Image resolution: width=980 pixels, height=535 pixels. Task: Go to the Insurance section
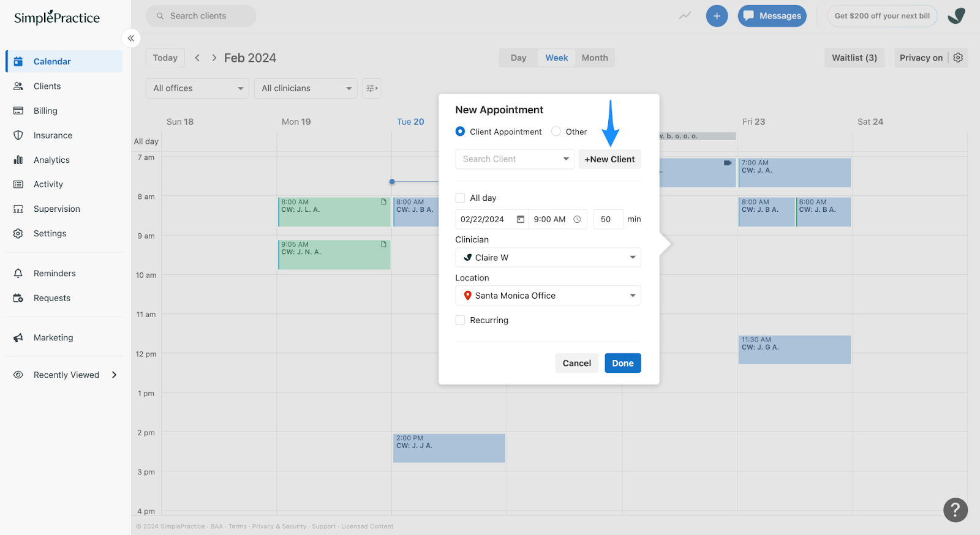point(52,135)
